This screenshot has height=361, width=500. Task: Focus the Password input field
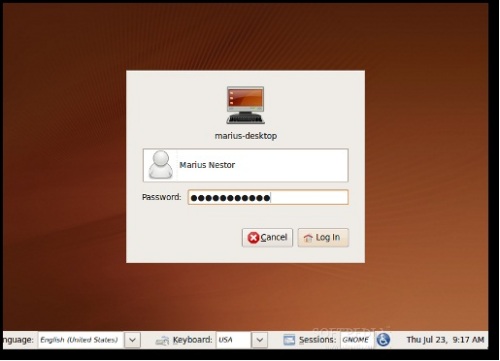(x=268, y=197)
